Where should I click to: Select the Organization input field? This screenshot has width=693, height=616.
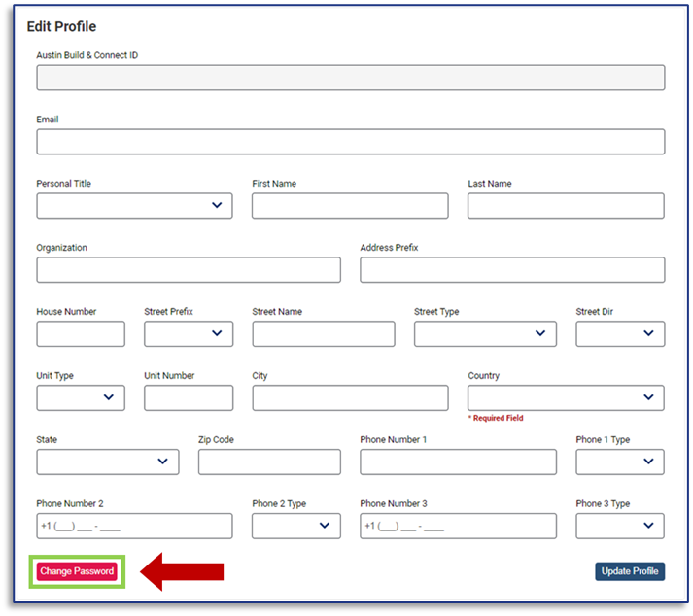click(x=189, y=270)
